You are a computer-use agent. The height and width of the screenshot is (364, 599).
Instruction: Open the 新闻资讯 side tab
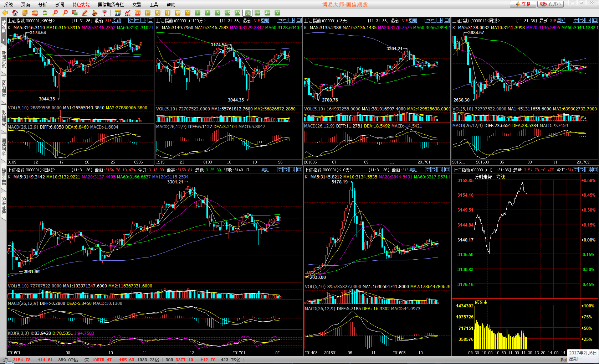tap(4, 59)
